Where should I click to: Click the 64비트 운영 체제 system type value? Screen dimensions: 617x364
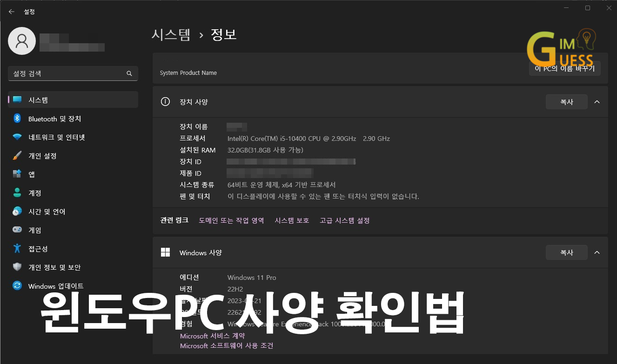282,185
